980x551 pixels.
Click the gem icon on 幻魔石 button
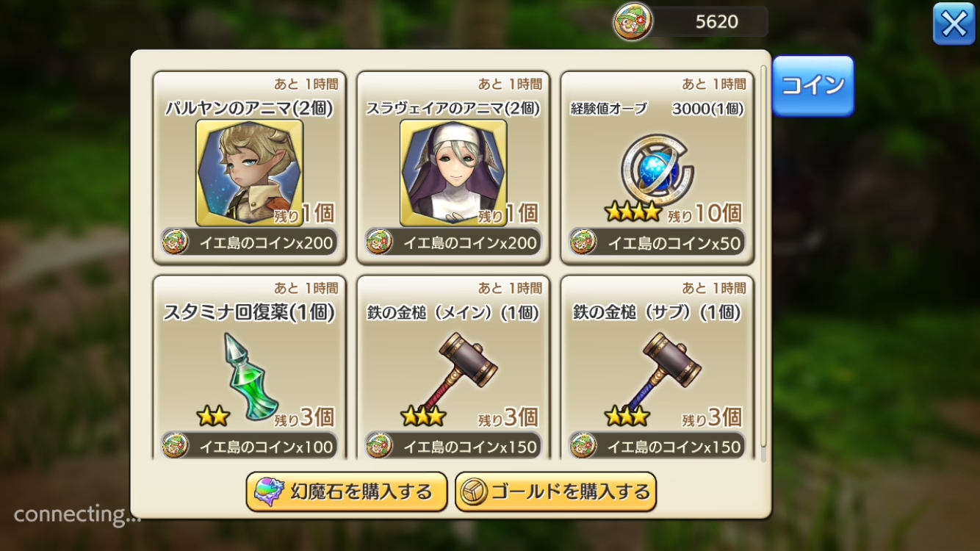pos(269,491)
